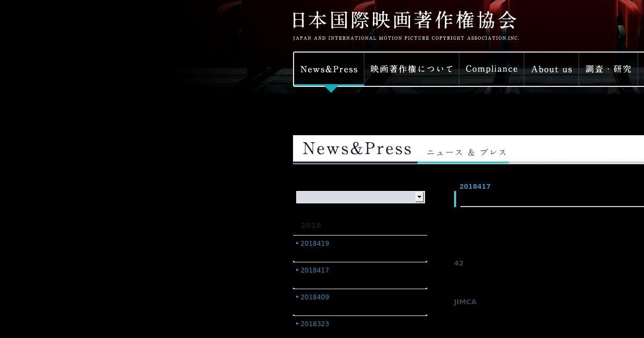Viewport: 644px width, 338px height.
Task: Open the 2018419 sidebar news link
Action: [314, 244]
